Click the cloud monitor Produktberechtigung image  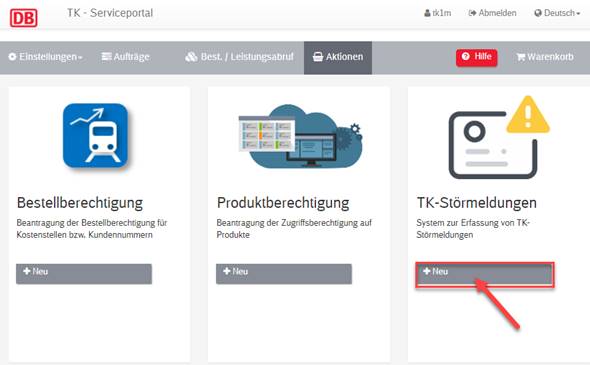click(x=300, y=136)
